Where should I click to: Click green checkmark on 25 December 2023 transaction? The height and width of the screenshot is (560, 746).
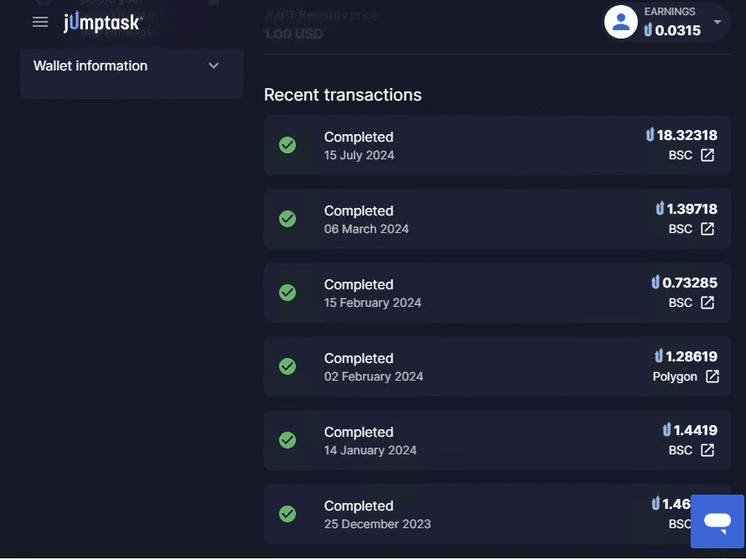(x=288, y=513)
